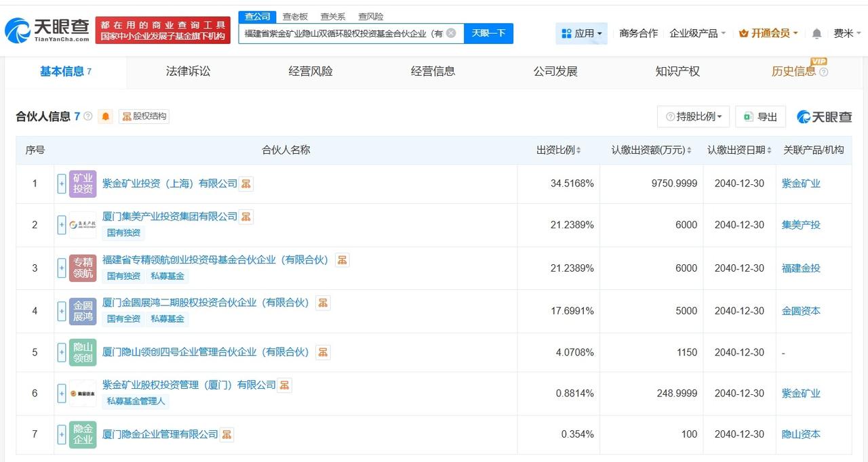Click the 集美产投 company logo
This screenshot has height=462, width=868.
click(83, 225)
